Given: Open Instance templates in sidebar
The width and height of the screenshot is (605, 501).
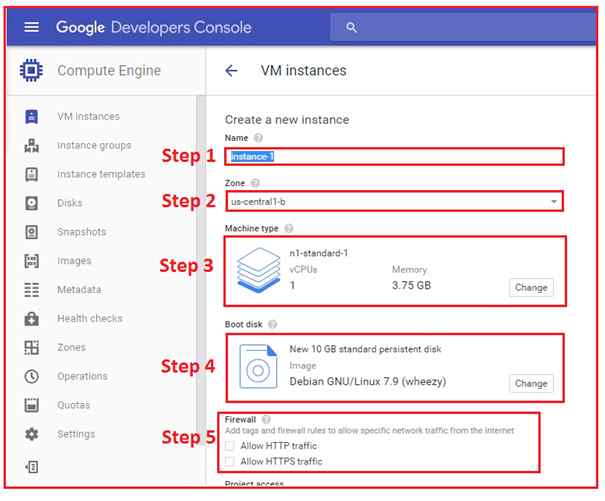Looking at the screenshot, I should pos(101,174).
